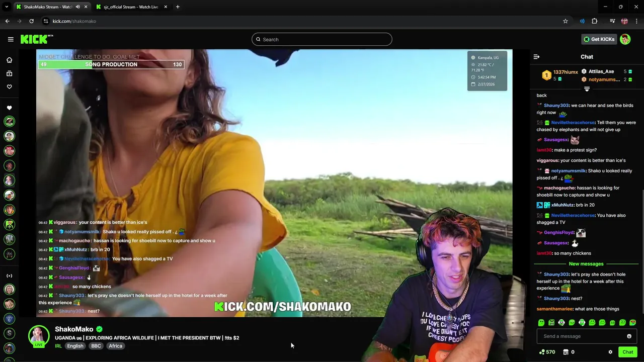Viewport: 644px width, 362px height.
Task: Open the hamburger sidebar menu
Action: click(x=11, y=39)
